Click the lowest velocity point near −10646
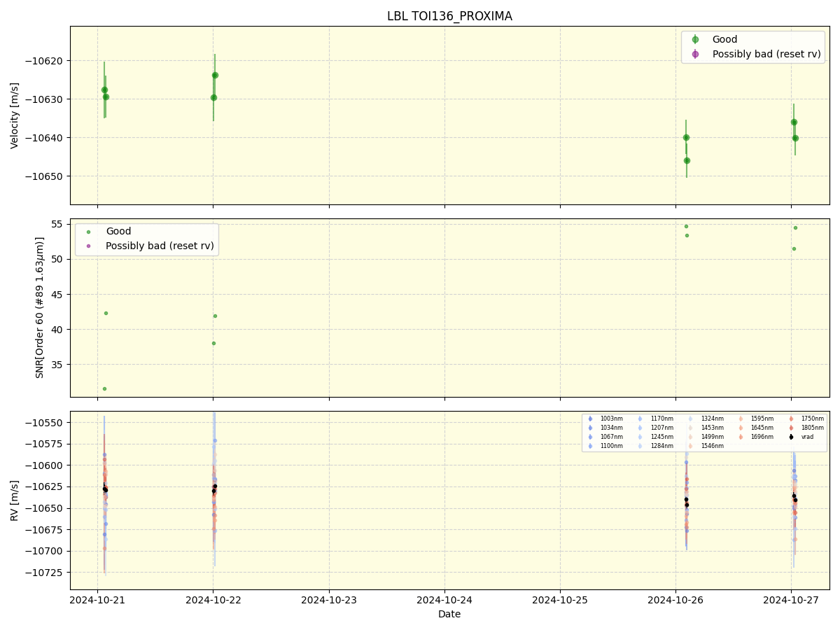This screenshot has height=630, width=840. [x=687, y=160]
